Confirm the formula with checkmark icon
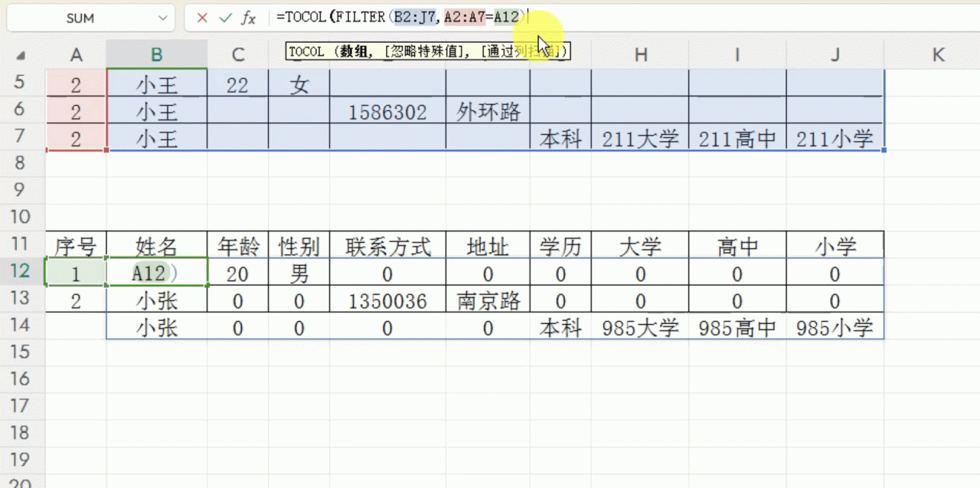 click(x=225, y=18)
